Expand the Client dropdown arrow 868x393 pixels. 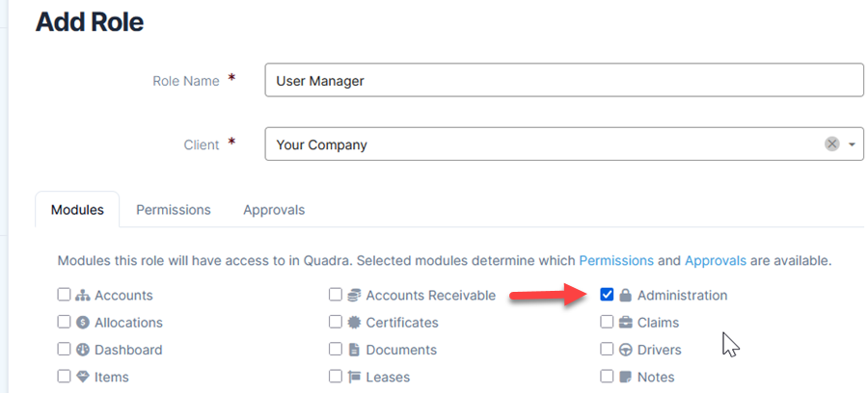(852, 144)
